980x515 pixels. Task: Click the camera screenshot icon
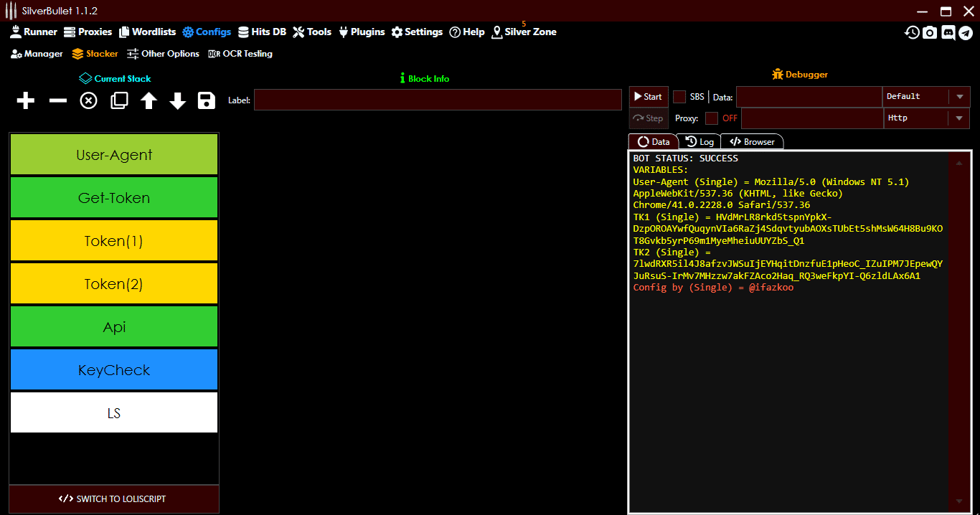click(930, 32)
